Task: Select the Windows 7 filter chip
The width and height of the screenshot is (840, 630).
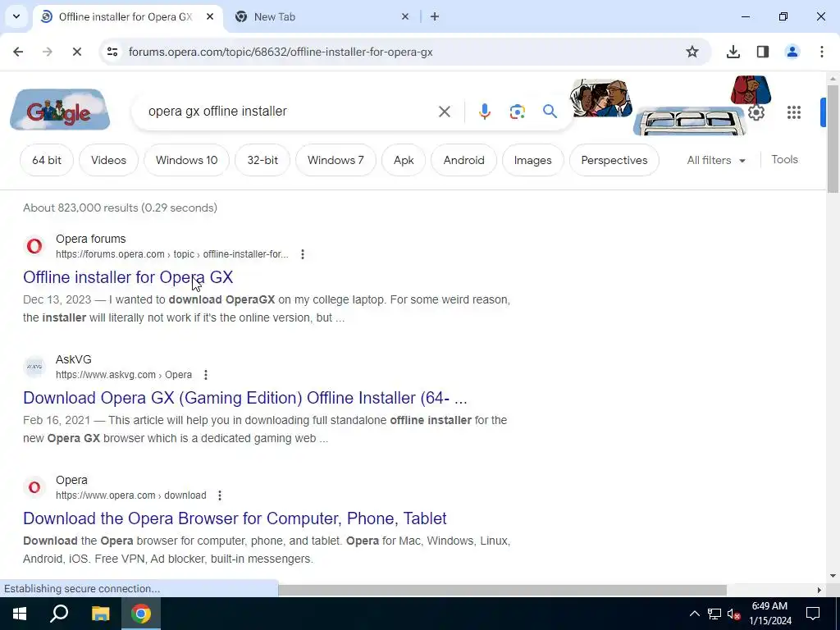Action: pos(336,160)
